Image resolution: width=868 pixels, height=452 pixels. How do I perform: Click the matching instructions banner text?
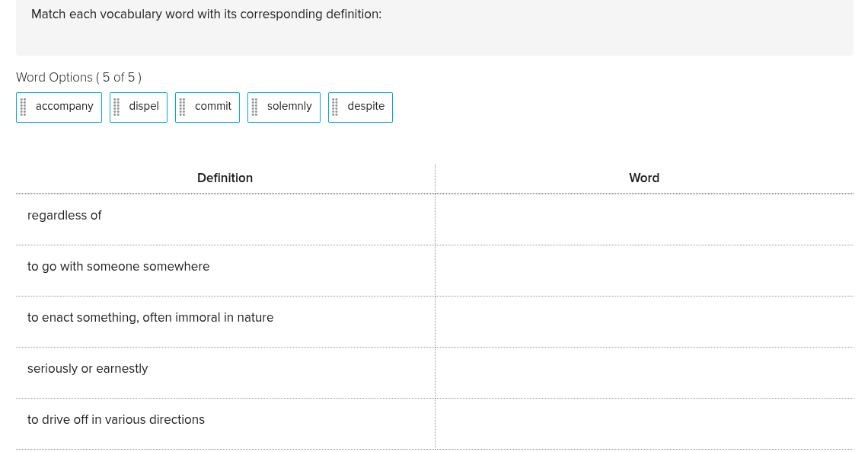206,14
